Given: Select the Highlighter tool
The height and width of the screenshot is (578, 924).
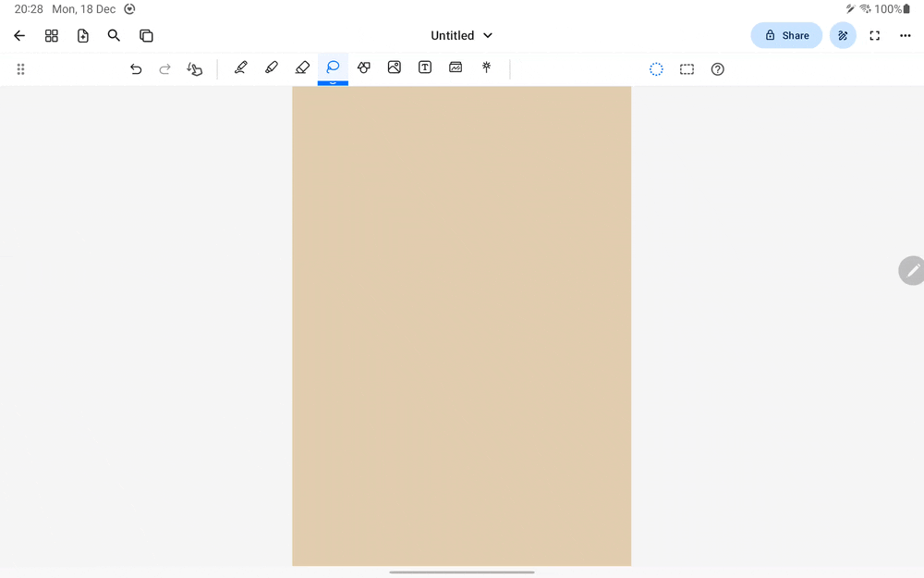Looking at the screenshot, I should 271,68.
